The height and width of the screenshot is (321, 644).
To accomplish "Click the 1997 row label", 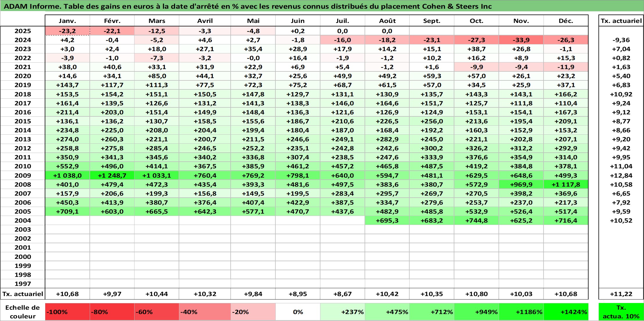I will click(23, 284).
